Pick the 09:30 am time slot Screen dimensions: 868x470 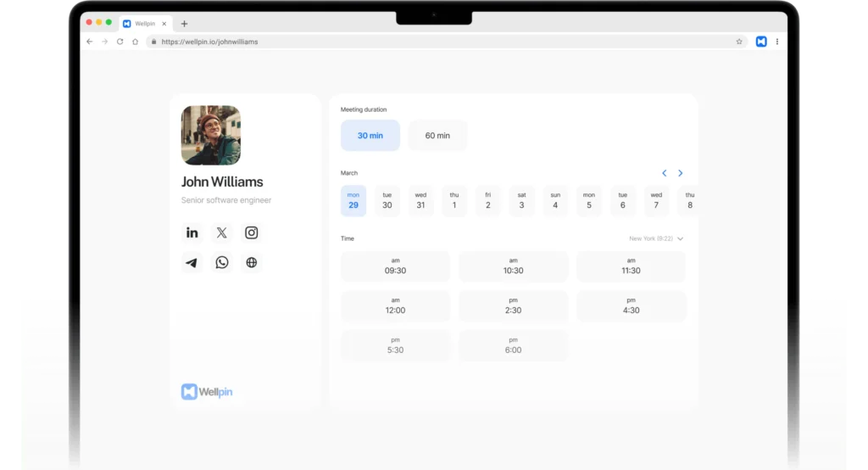(x=395, y=266)
